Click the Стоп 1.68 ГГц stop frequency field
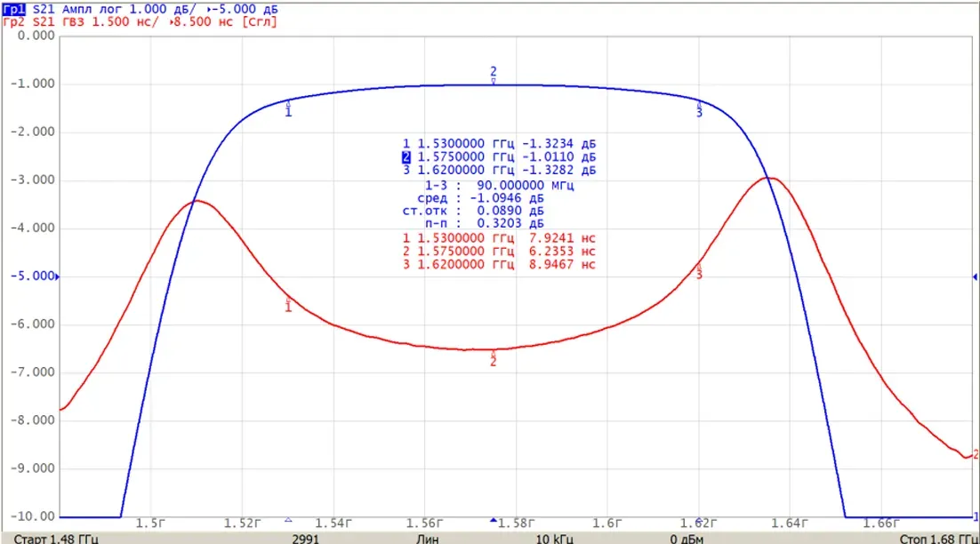 tap(938, 539)
